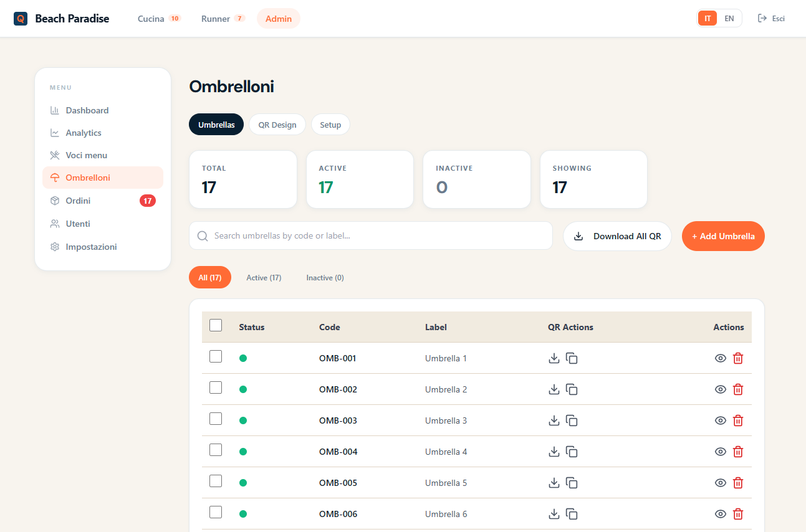
Task: View details of OMB-002 via eye icon
Action: [x=721, y=389]
